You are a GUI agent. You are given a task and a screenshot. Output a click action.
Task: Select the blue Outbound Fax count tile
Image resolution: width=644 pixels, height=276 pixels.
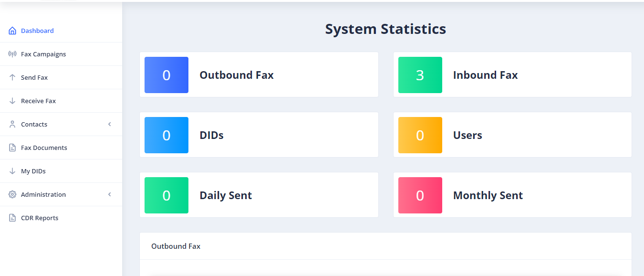tap(166, 75)
